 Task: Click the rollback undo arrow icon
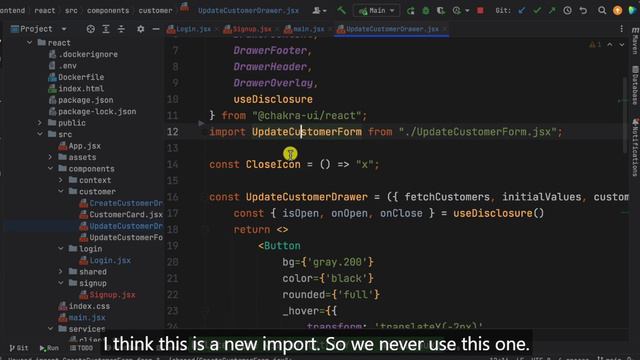click(583, 11)
